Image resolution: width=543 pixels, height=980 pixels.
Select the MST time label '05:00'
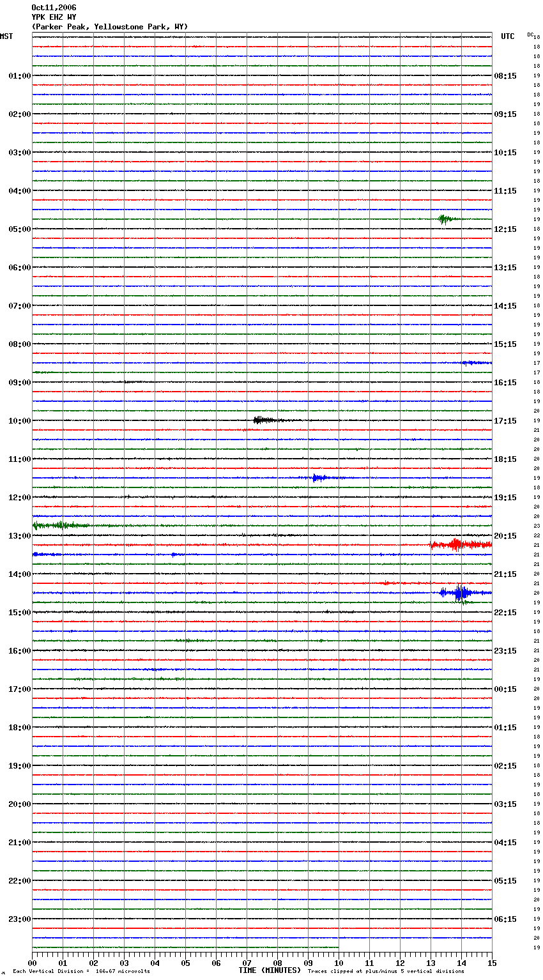point(20,229)
